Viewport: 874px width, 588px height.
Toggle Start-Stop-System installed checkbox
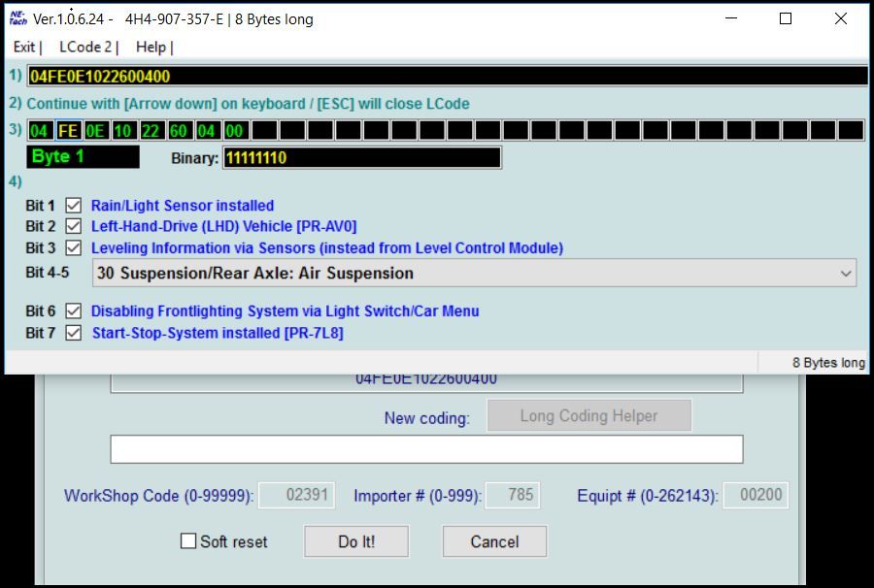[74, 333]
